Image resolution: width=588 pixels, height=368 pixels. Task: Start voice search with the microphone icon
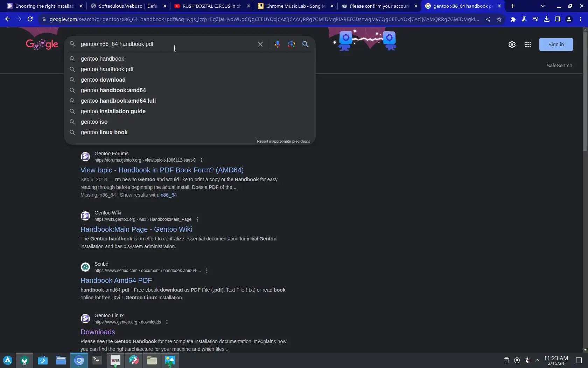click(x=277, y=44)
